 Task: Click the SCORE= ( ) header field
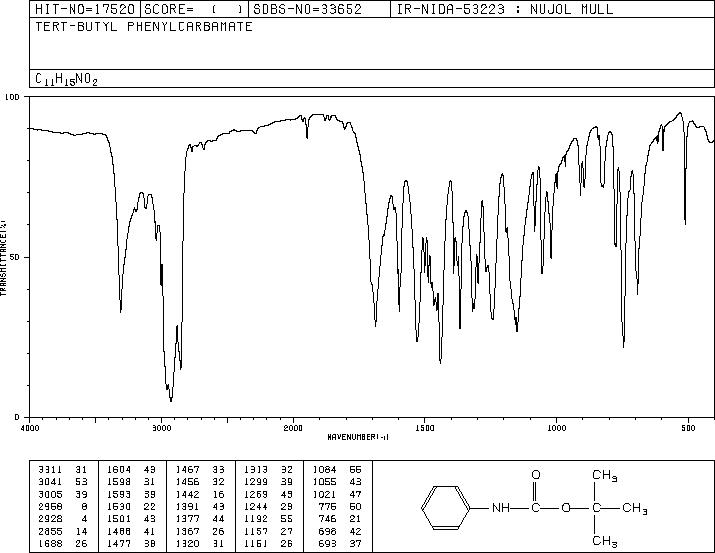coord(194,9)
